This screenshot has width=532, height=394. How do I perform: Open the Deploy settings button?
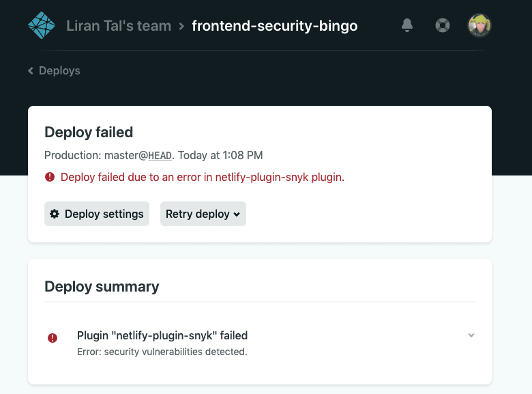(97, 214)
